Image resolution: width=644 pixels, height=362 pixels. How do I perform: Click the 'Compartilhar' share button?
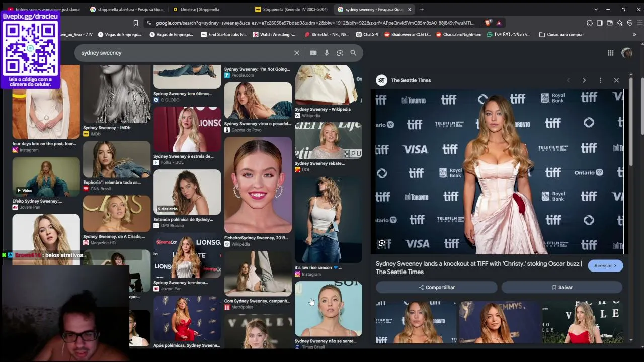tap(437, 287)
